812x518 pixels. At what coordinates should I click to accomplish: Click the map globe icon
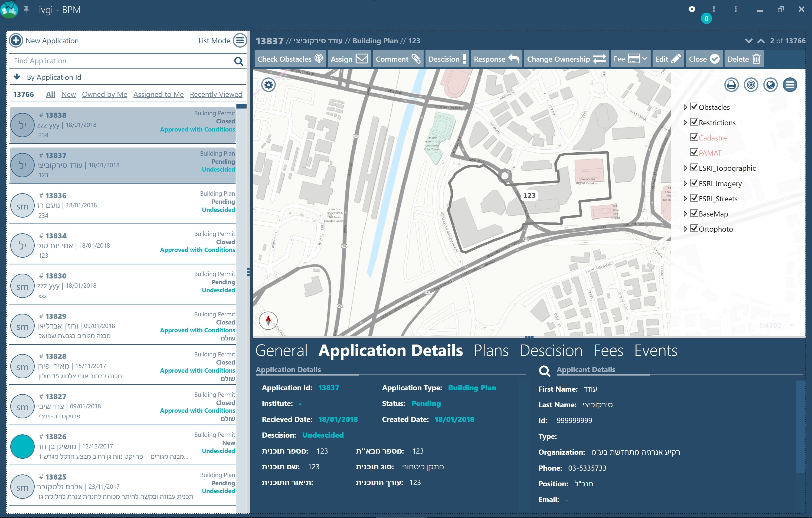pyautogui.click(x=771, y=85)
